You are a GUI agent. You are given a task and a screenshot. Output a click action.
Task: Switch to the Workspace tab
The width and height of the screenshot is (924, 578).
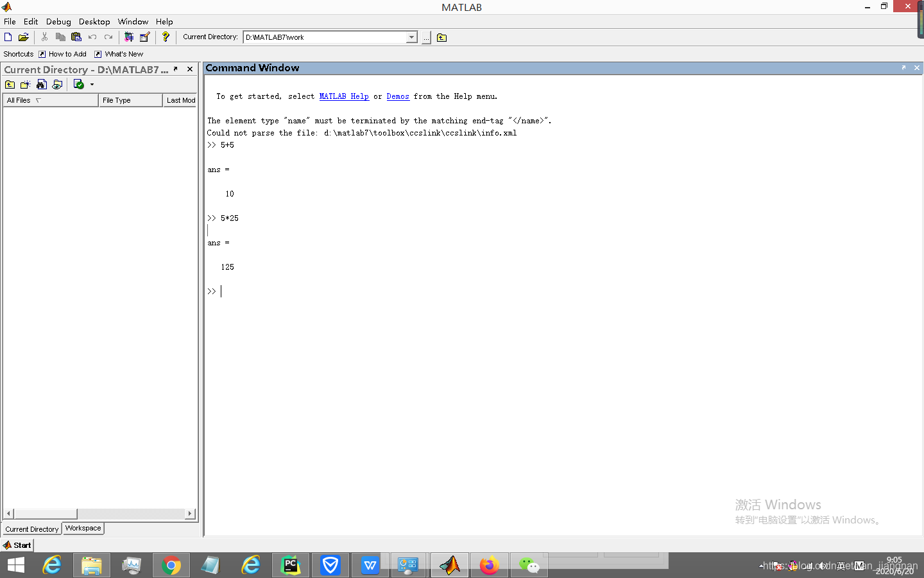pos(83,529)
